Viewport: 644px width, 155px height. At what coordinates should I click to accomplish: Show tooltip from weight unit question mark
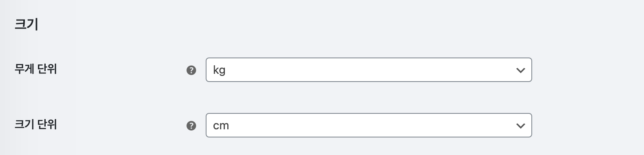coord(191,70)
